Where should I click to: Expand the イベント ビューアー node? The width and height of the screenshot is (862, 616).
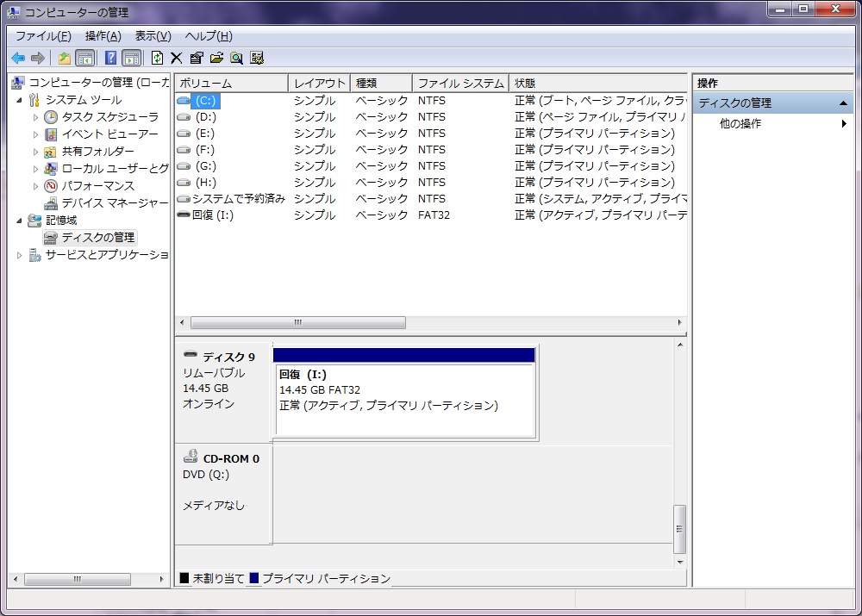[x=35, y=134]
